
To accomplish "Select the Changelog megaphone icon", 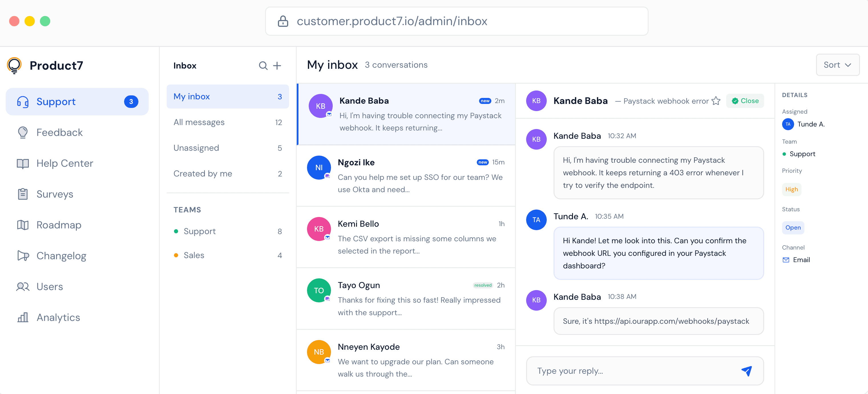I will 22,256.
